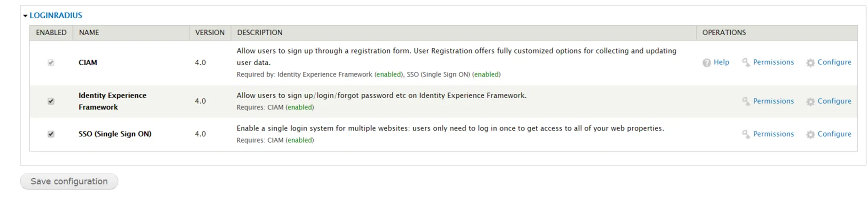Viewport: 868px width, 200px height.
Task: Open the Configure link for CIAM
Action: coord(834,62)
